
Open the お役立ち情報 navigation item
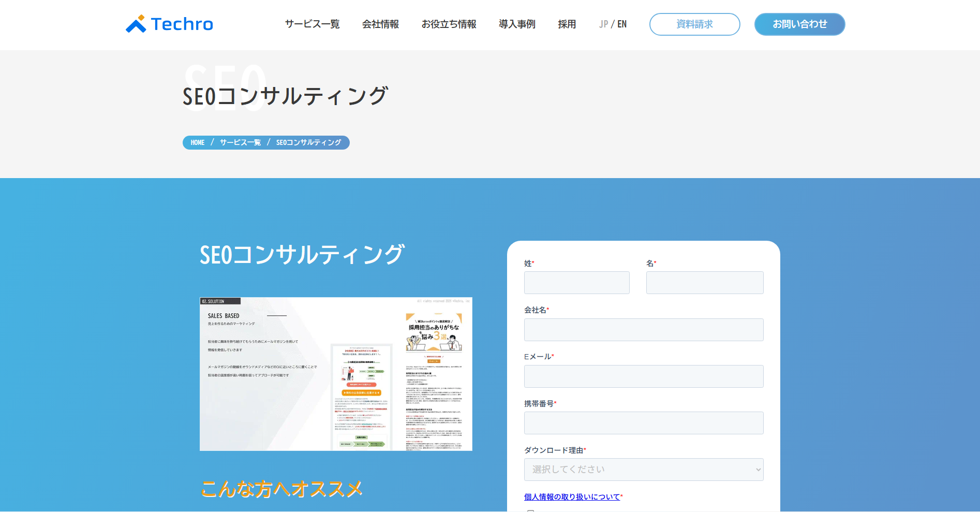tap(449, 24)
